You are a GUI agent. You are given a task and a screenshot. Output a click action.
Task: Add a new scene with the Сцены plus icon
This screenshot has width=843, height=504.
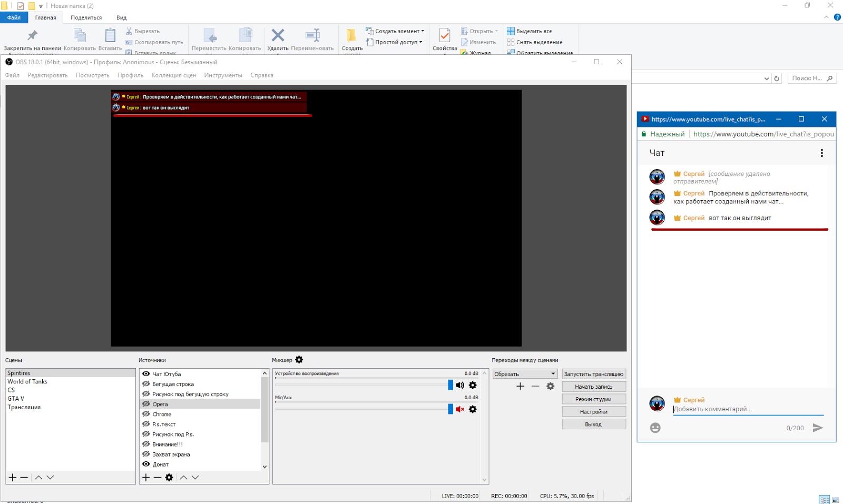tap(13, 478)
